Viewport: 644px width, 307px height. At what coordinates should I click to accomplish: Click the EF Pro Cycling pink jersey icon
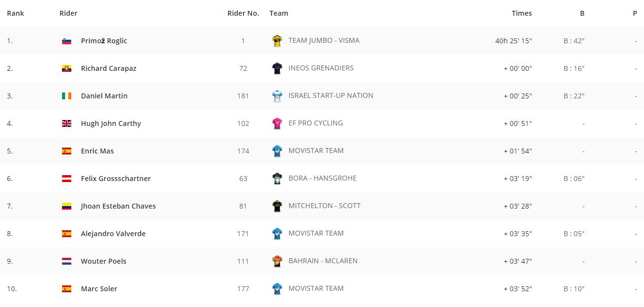277,123
